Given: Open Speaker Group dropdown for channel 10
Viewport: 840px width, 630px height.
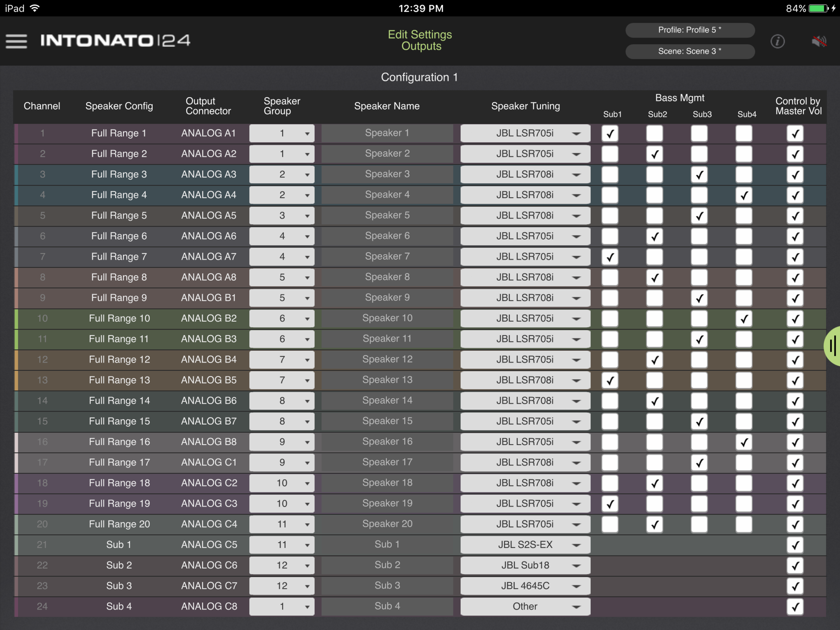Looking at the screenshot, I should point(282,318).
